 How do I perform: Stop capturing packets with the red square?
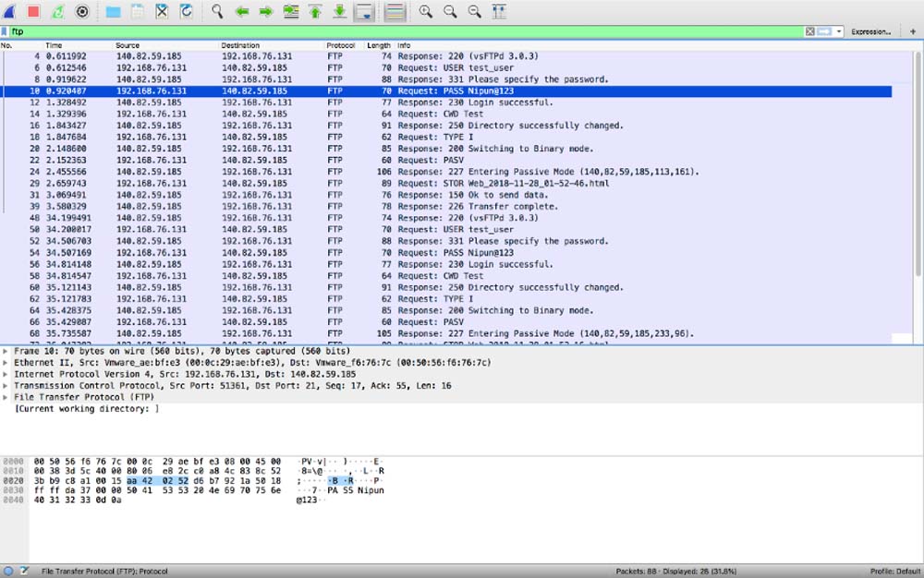[x=33, y=11]
